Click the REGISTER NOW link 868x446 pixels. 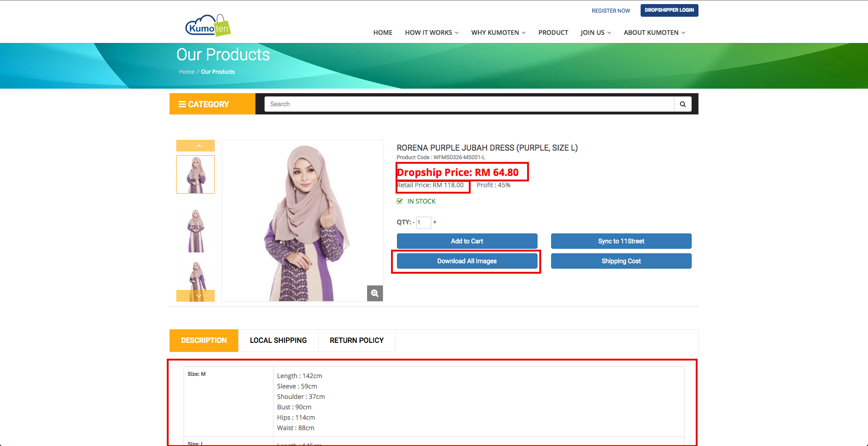611,11
